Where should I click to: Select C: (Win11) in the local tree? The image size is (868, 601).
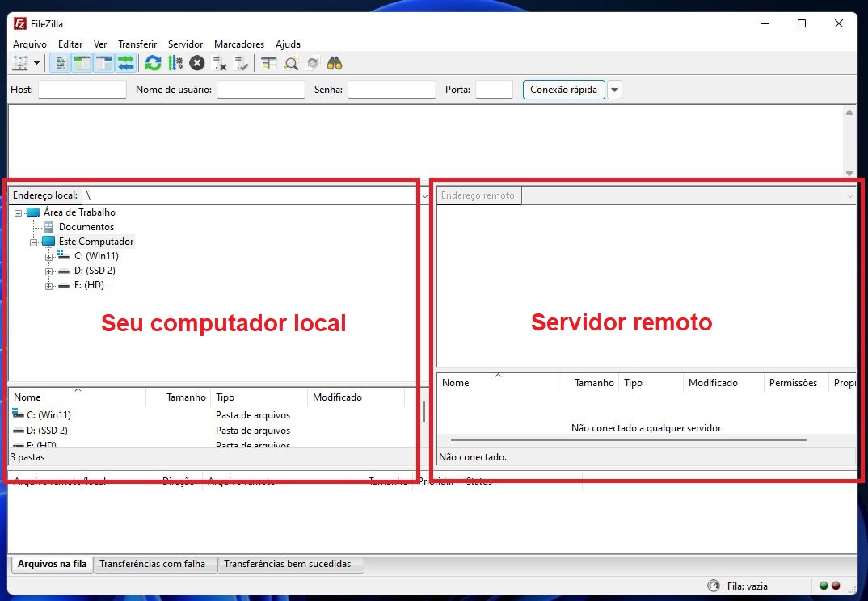coord(96,256)
